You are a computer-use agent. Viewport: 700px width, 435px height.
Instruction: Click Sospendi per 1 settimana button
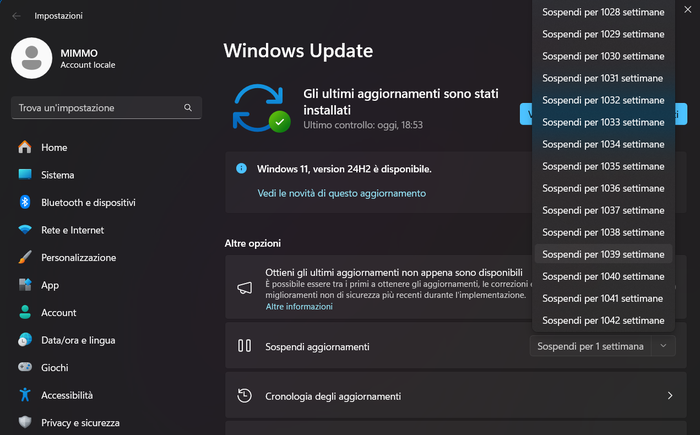point(590,346)
